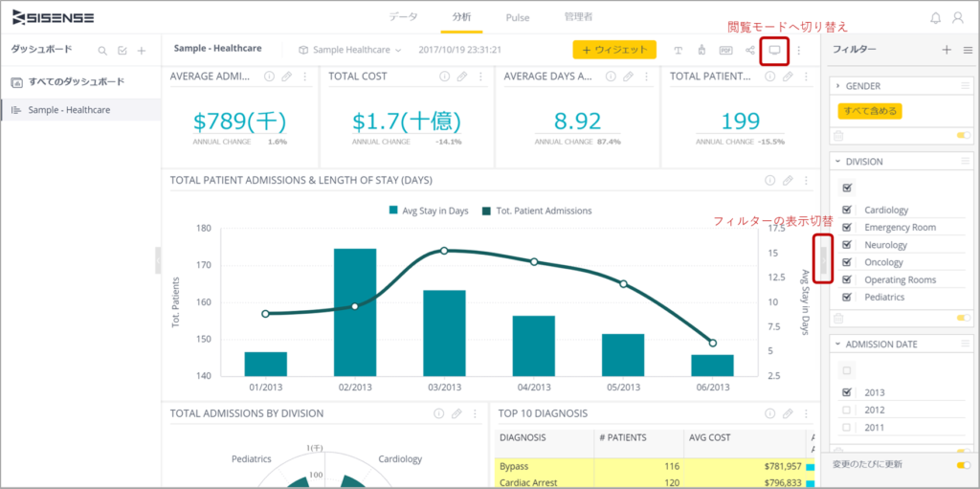The width and height of the screenshot is (980, 489).
Task: Uncheck the Cardiology division checkbox
Action: pyautogui.click(x=847, y=211)
